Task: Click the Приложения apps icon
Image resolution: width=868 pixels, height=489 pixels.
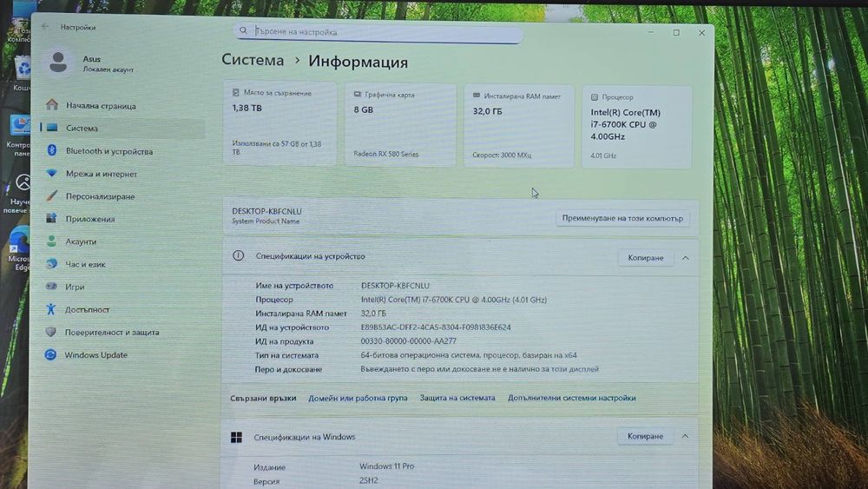Action: tap(51, 218)
